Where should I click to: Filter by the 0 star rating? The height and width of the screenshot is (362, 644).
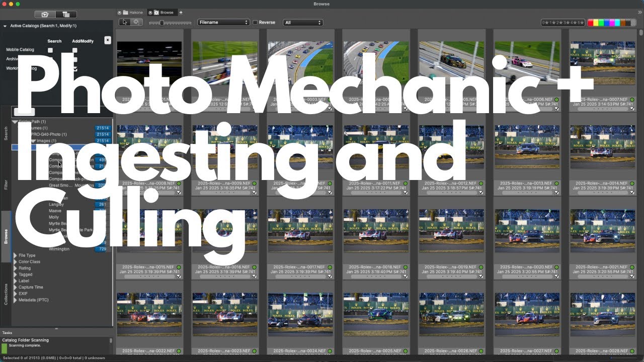[x=546, y=23]
